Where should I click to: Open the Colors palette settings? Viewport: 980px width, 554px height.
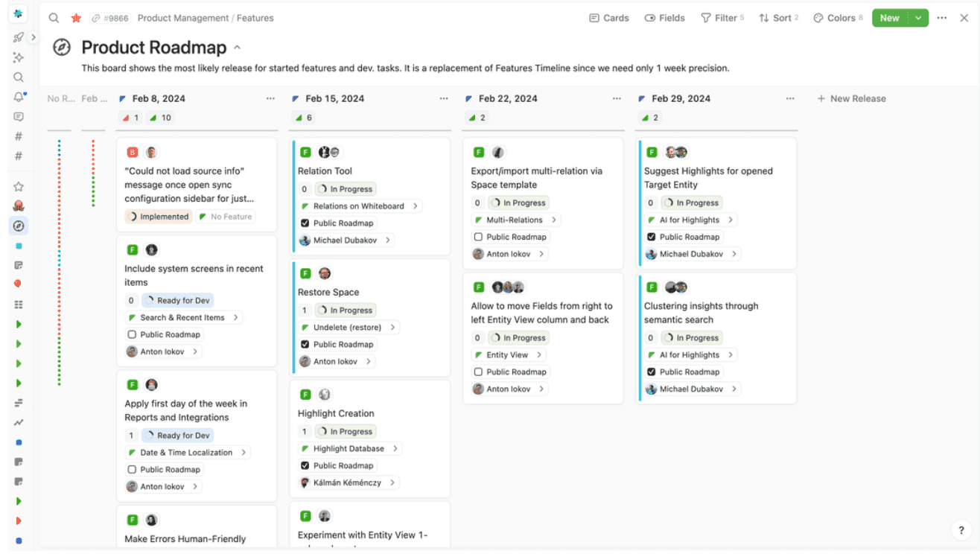[837, 17]
